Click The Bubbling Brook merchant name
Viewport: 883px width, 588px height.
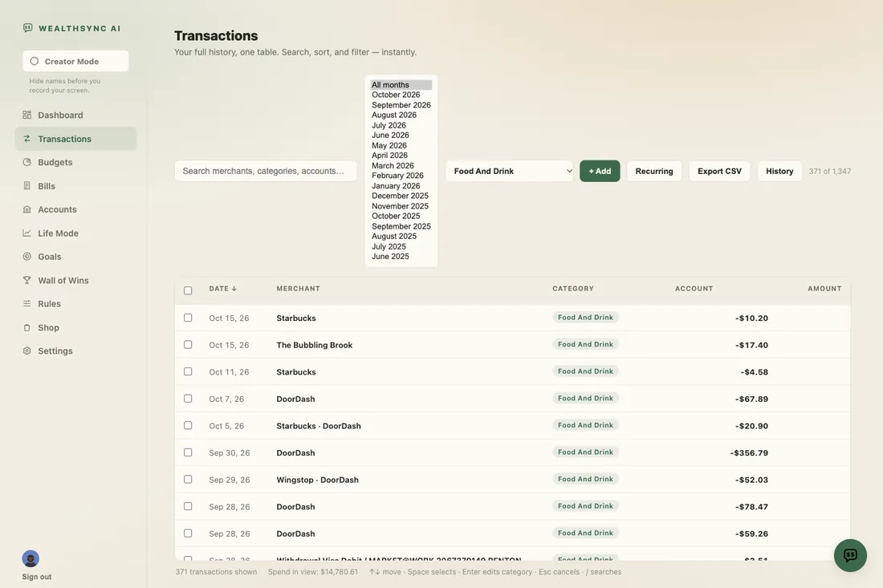tap(314, 345)
